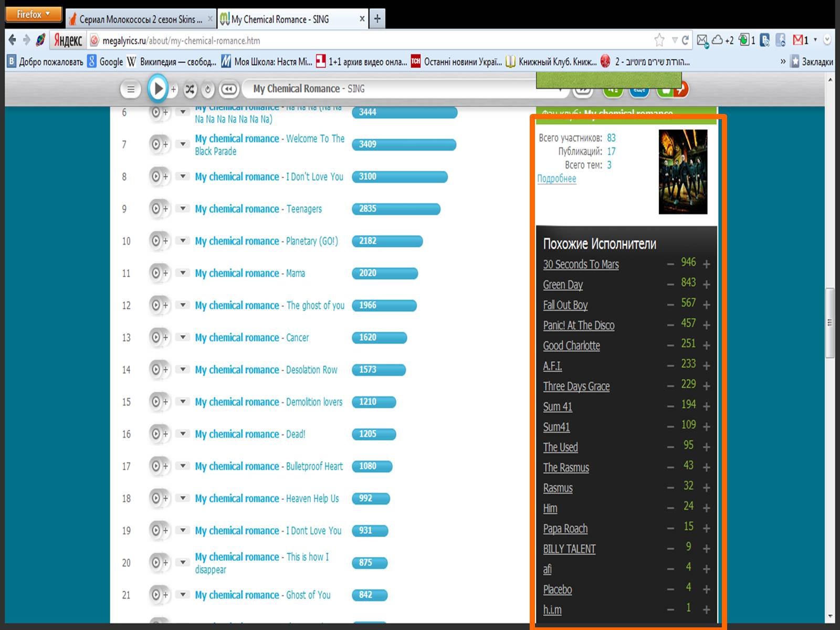Open 1+1 архив видео bookmark
Viewport: 840px width, 630px height.
(362, 62)
